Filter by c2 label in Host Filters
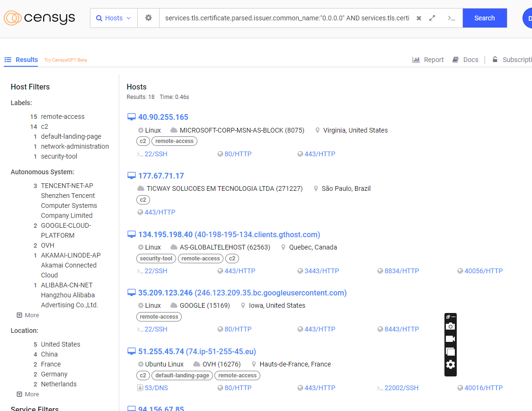This screenshot has width=532, height=411. coord(44,126)
